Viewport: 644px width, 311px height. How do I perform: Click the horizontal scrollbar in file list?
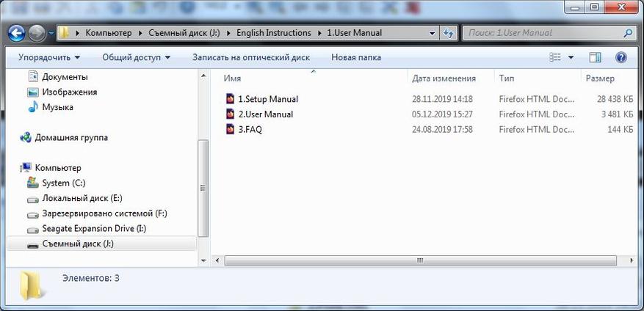(x=420, y=260)
